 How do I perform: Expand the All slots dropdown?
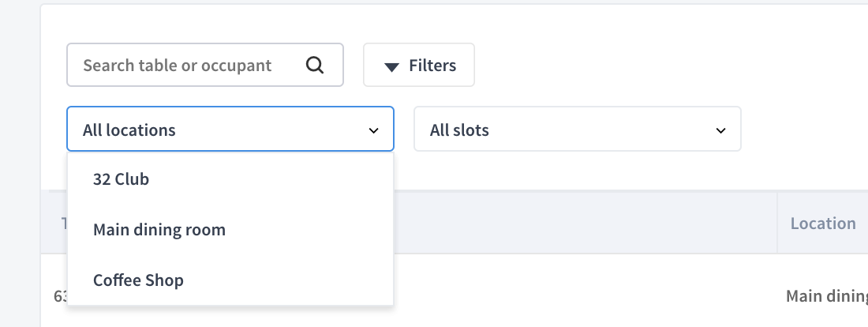tap(578, 129)
